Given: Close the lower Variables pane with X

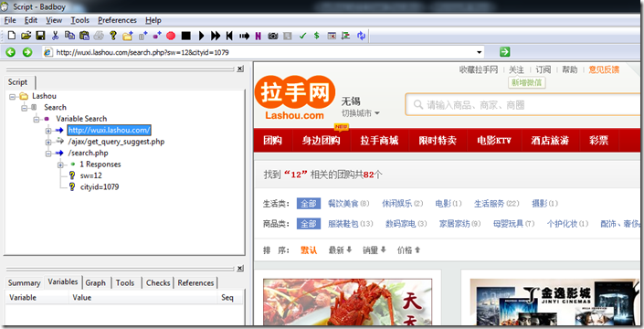Looking at the screenshot, I should (240, 269).
